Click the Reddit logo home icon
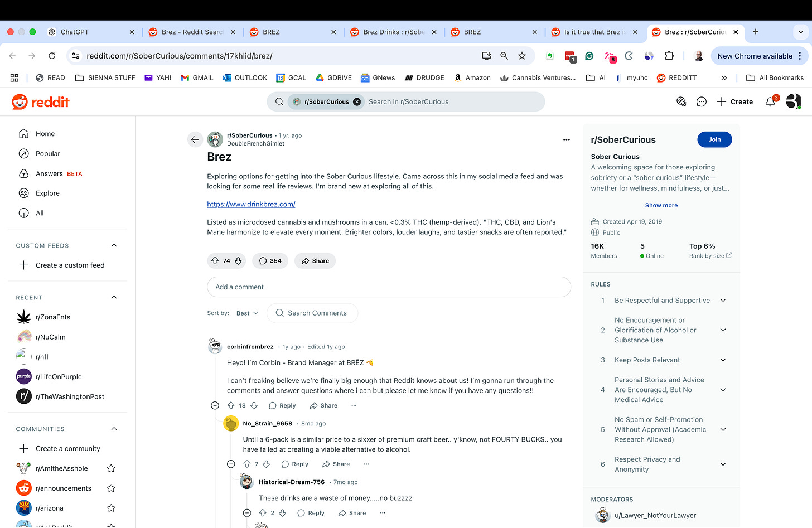This screenshot has height=528, width=812. click(x=41, y=102)
